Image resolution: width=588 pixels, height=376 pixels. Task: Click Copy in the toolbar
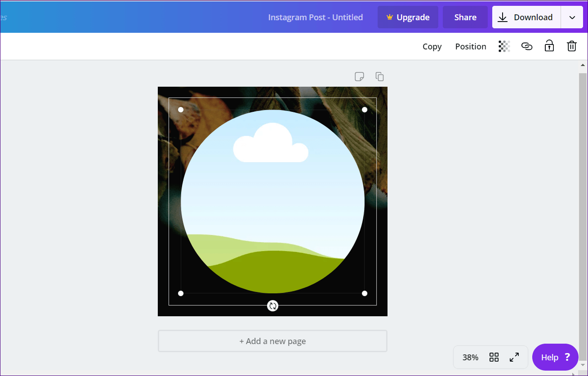pyautogui.click(x=432, y=46)
